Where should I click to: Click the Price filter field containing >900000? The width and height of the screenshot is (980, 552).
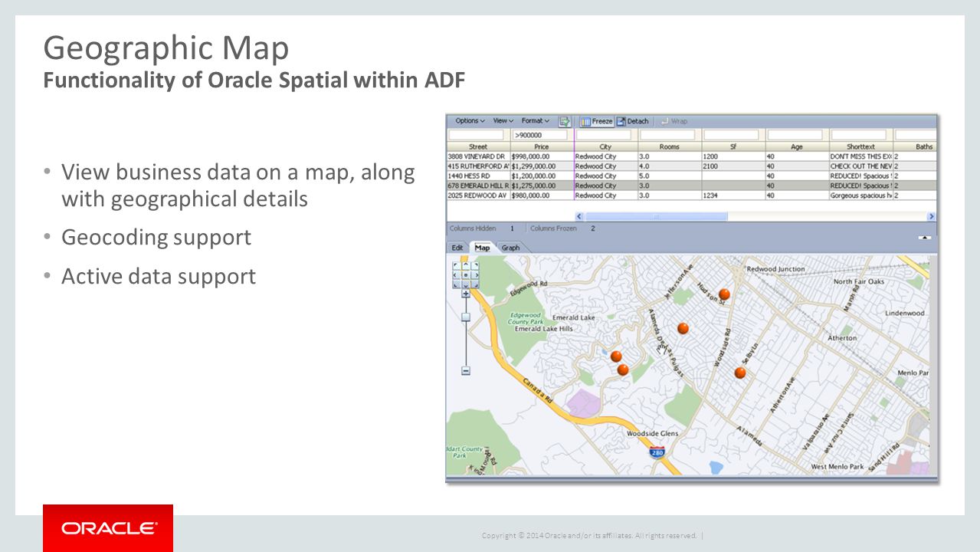tap(541, 135)
